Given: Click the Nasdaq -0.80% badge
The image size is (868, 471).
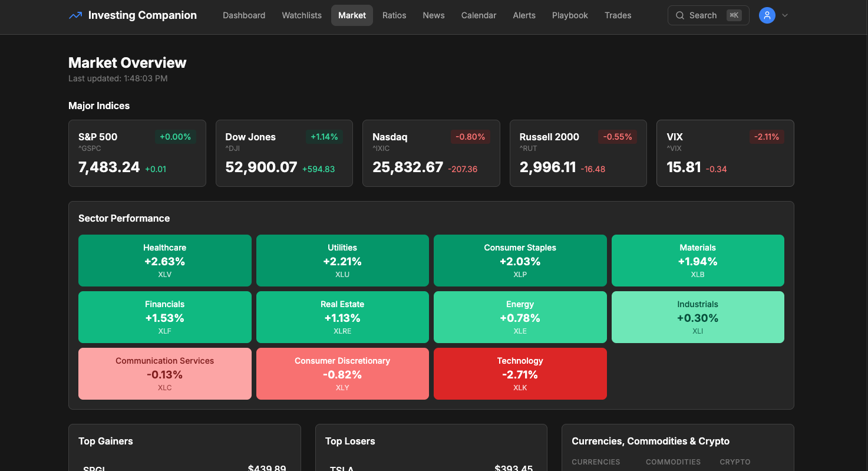Looking at the screenshot, I should click(x=470, y=137).
